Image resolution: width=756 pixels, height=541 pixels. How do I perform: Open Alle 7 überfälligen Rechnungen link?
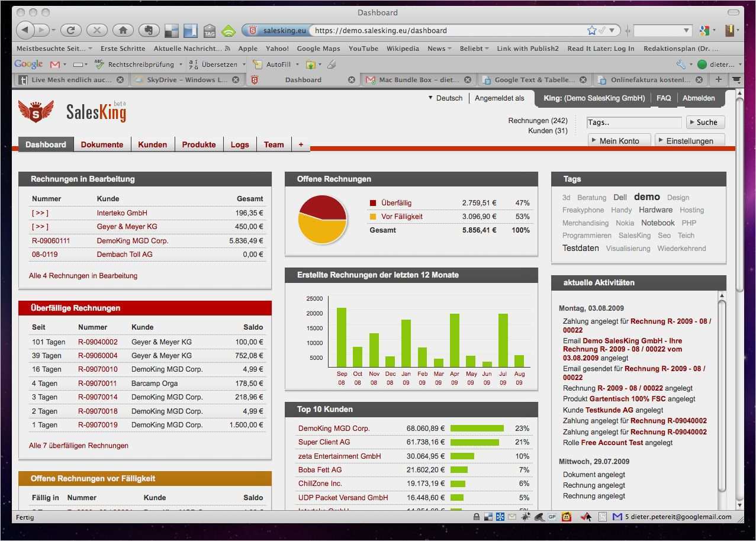tap(79, 446)
